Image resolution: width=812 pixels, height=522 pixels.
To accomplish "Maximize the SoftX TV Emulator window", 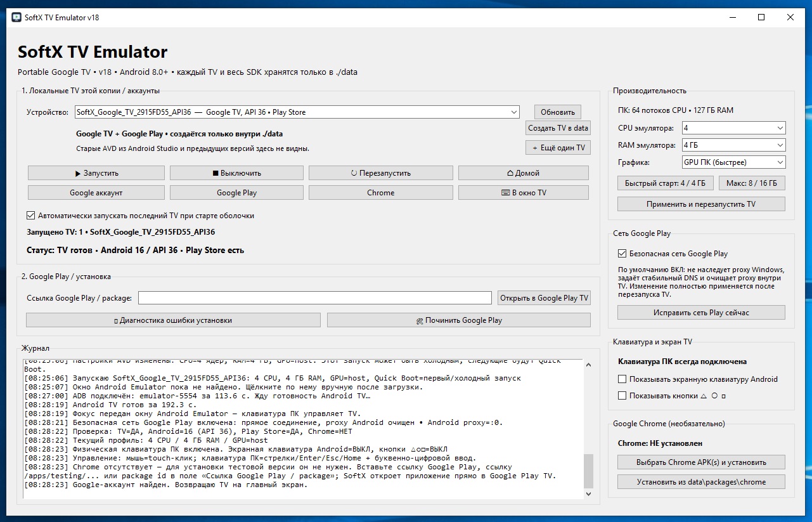I will point(761,17).
